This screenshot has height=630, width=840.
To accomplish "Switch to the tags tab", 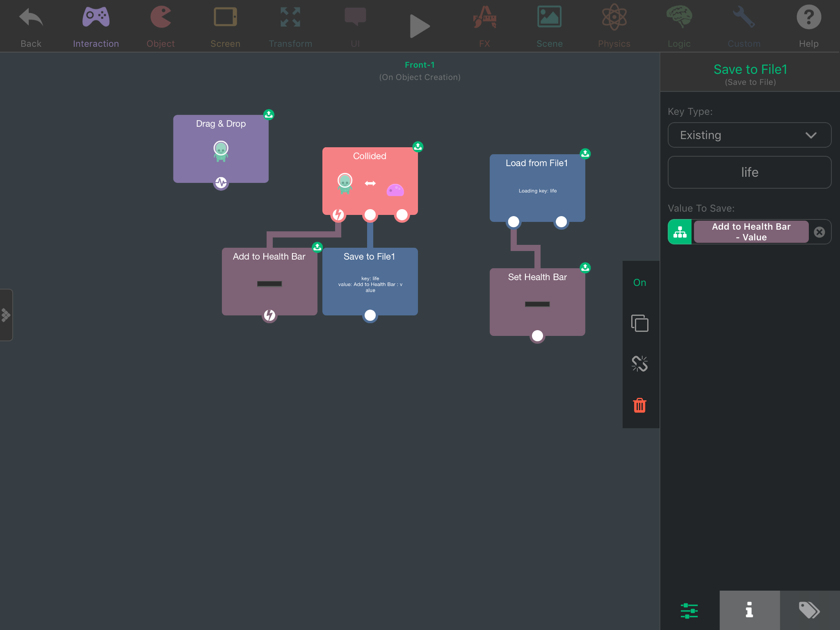I will 809,610.
